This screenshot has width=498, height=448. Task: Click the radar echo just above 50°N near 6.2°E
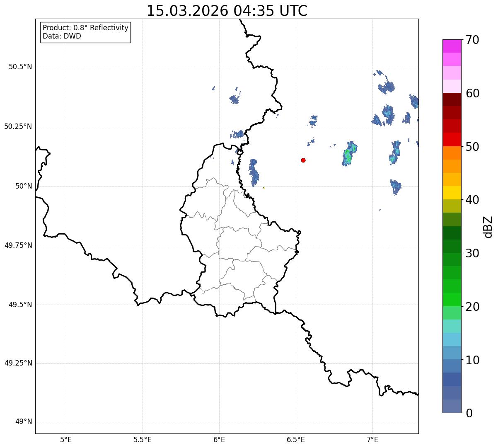pyautogui.click(x=254, y=172)
